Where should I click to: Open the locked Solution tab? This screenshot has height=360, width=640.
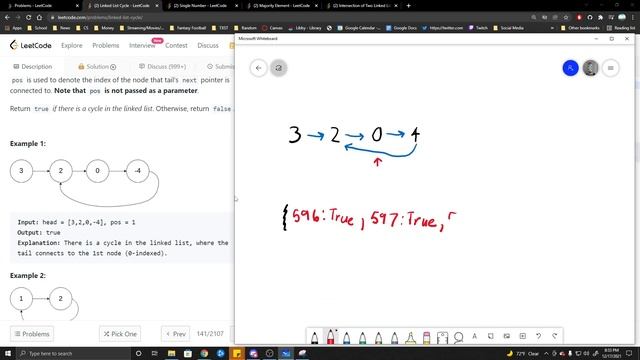coord(97,67)
